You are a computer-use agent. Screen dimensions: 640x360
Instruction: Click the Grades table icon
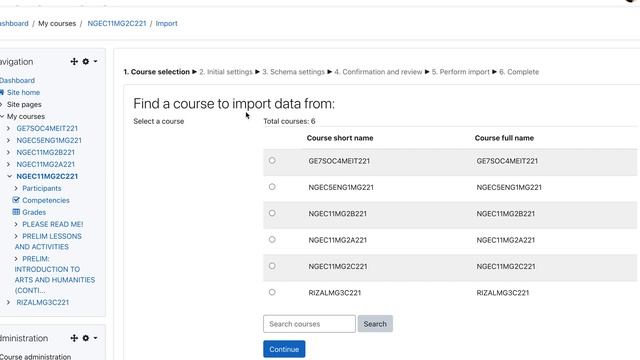[16, 212]
